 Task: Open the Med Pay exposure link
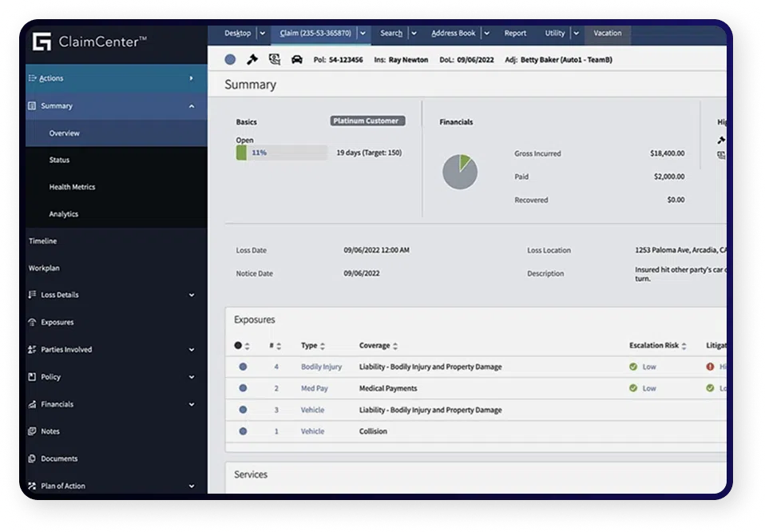coord(314,388)
